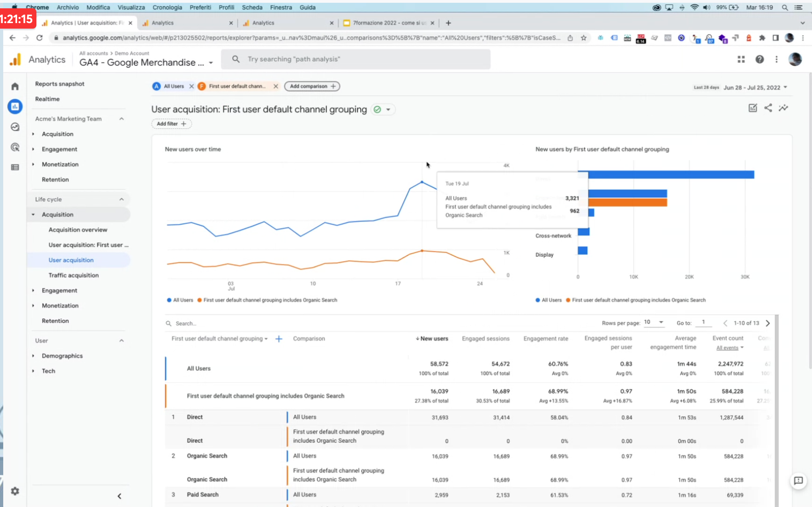Switch to the 7formazione 2022 browser tab

pos(388,23)
